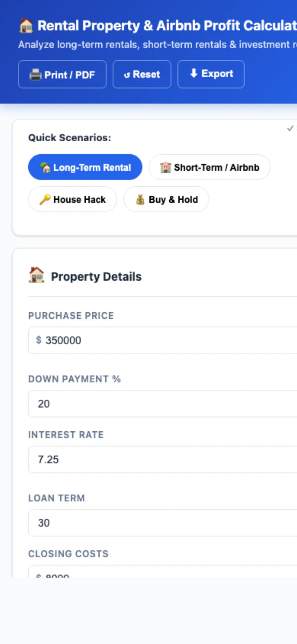Click into the Loan Term input
The image size is (297, 644).
point(163,523)
